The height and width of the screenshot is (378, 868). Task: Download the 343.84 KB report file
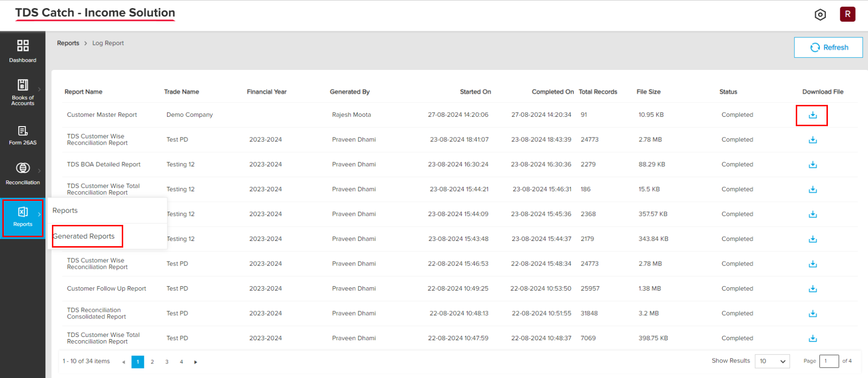click(813, 239)
